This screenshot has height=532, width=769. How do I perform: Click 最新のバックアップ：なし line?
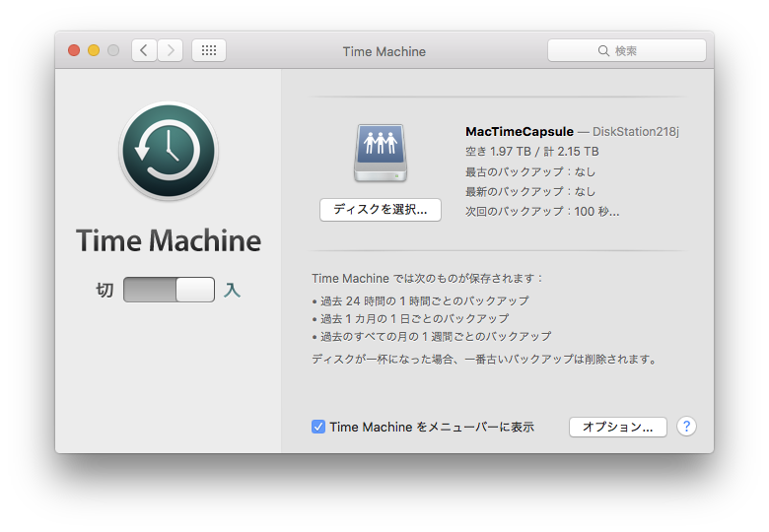(530, 191)
